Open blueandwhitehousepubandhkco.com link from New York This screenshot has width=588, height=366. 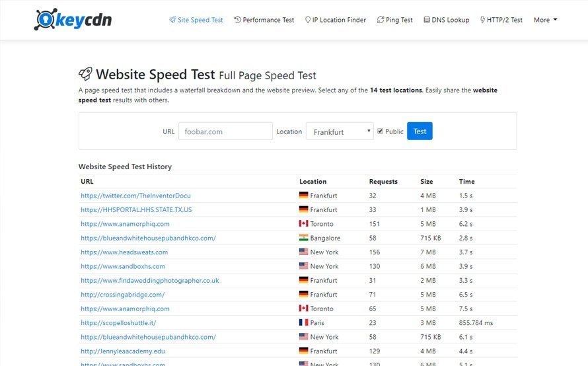(148, 337)
